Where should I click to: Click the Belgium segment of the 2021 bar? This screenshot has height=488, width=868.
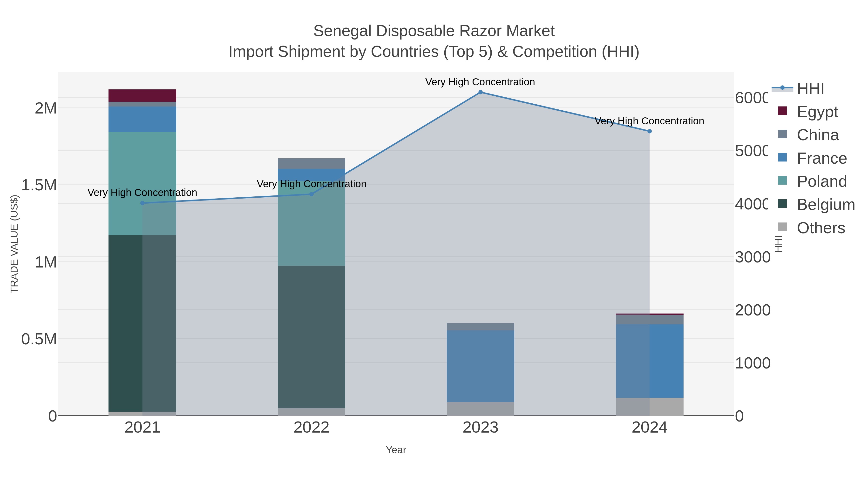click(142, 323)
